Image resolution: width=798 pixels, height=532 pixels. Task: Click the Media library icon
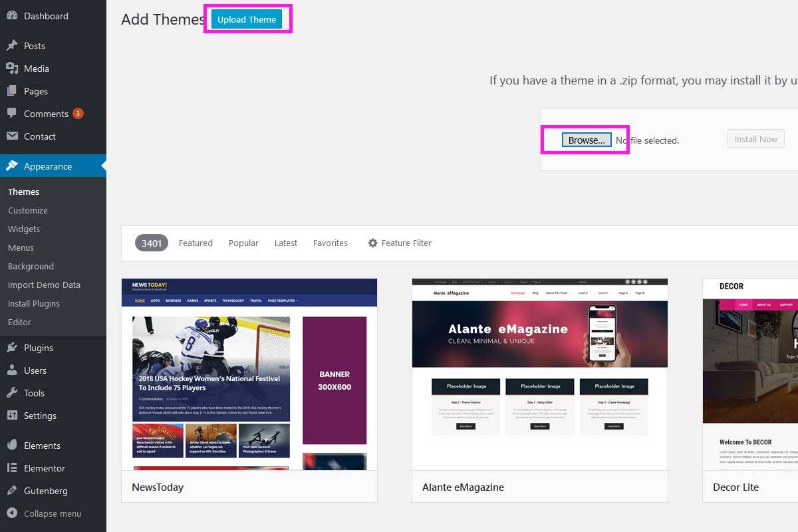pyautogui.click(x=12, y=68)
